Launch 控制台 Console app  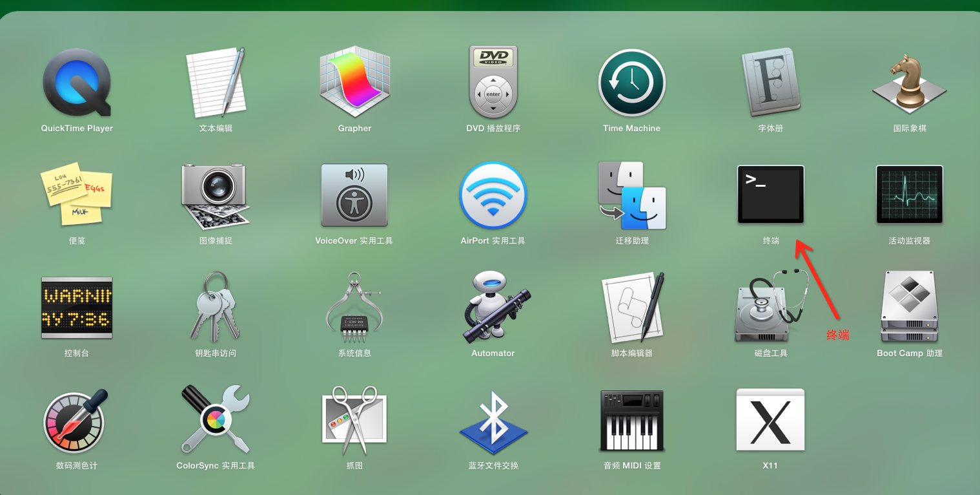coord(77,308)
